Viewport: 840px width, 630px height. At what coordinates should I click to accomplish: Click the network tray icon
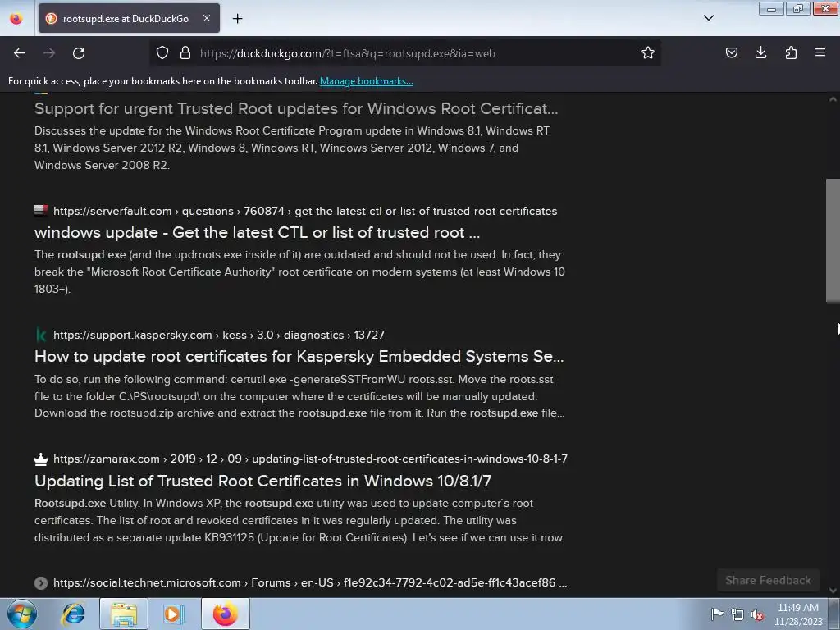(737, 614)
